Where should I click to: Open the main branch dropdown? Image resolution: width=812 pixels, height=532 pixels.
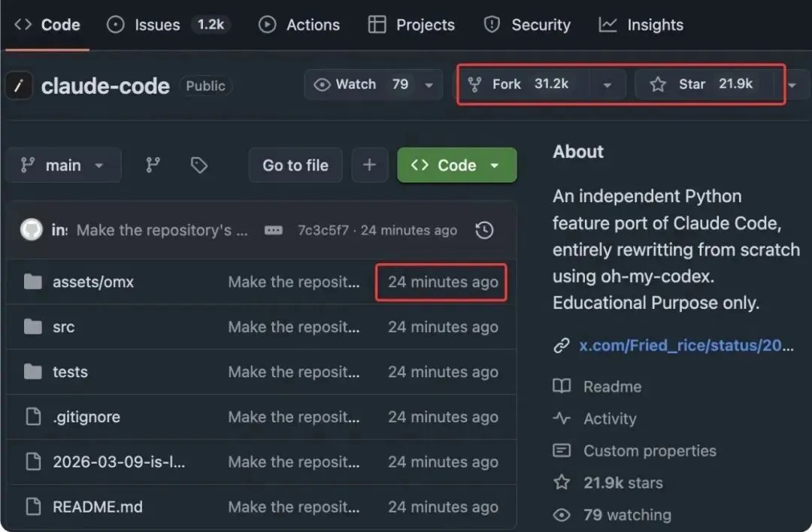[x=63, y=165]
